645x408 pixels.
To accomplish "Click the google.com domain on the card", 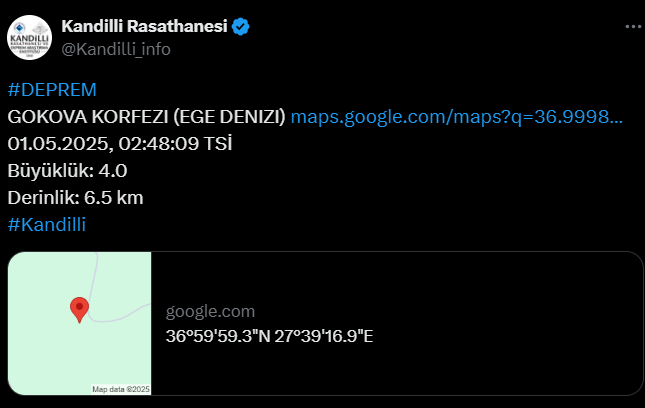I will coord(210,311).
